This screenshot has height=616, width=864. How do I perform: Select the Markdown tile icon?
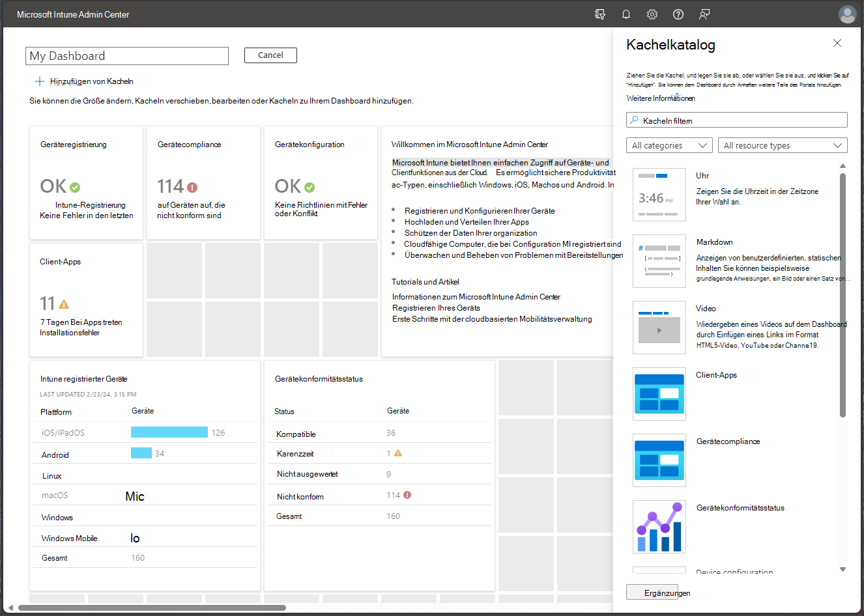[x=659, y=261]
